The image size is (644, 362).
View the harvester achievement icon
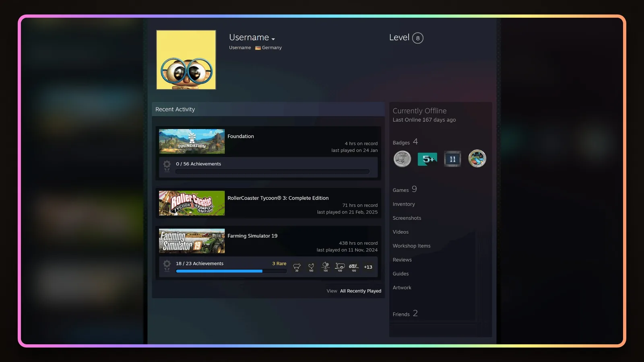coord(354,267)
